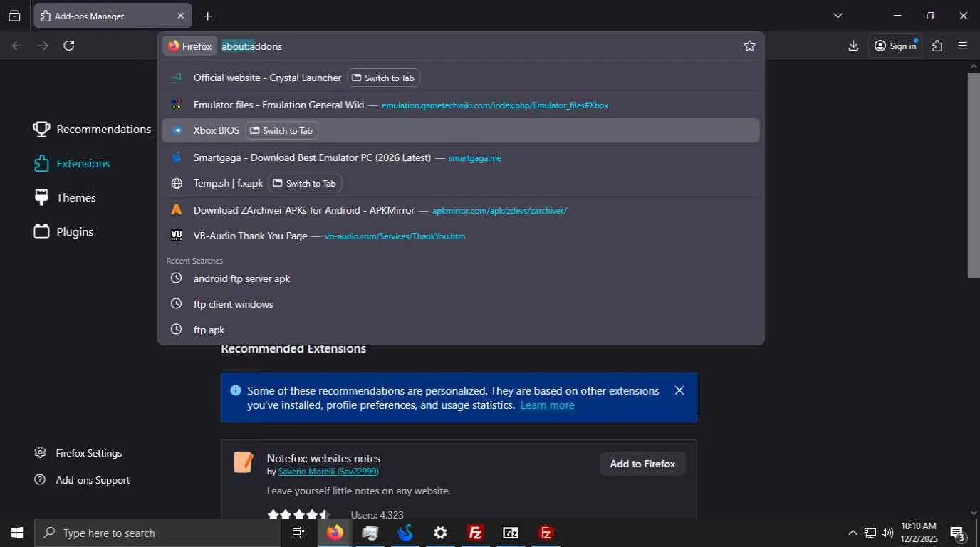Select recent search "ftp client windows"
The height and width of the screenshot is (547, 980).
tap(461, 304)
